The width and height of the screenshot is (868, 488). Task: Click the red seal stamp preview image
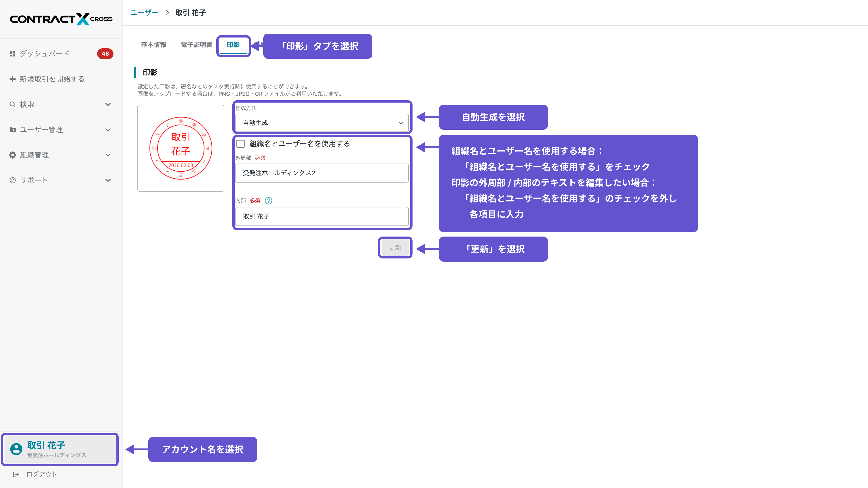[181, 148]
